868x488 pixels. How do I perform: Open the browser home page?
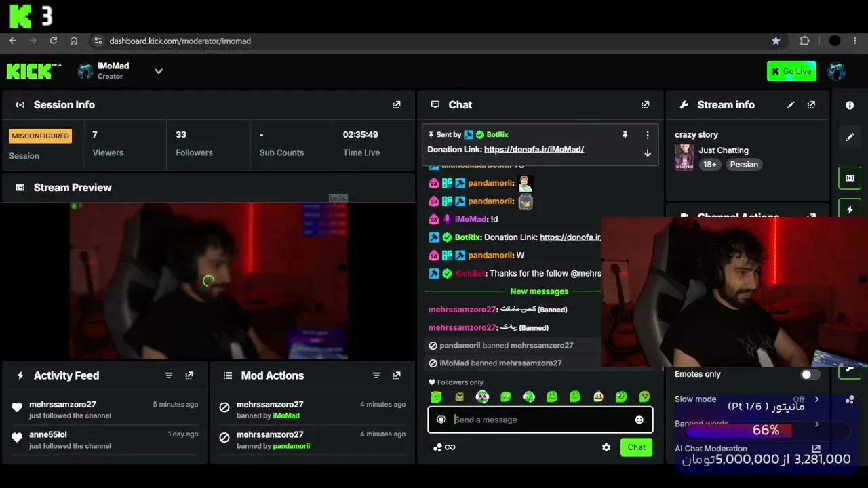pos(74,41)
